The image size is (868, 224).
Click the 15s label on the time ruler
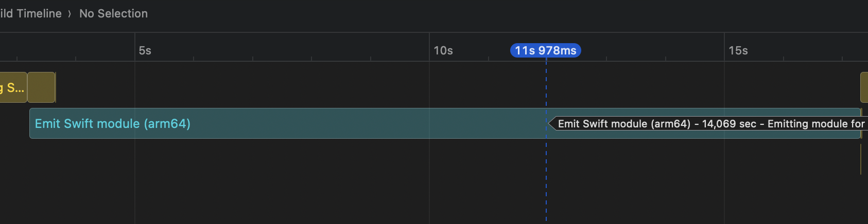pyautogui.click(x=738, y=51)
